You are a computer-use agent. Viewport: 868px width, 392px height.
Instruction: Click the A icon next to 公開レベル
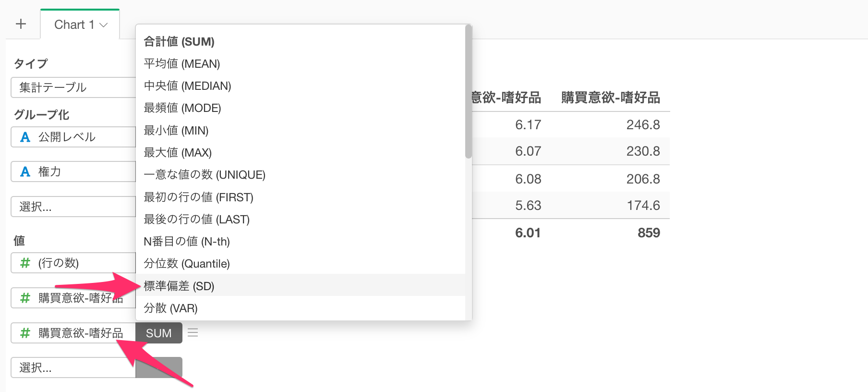point(25,137)
